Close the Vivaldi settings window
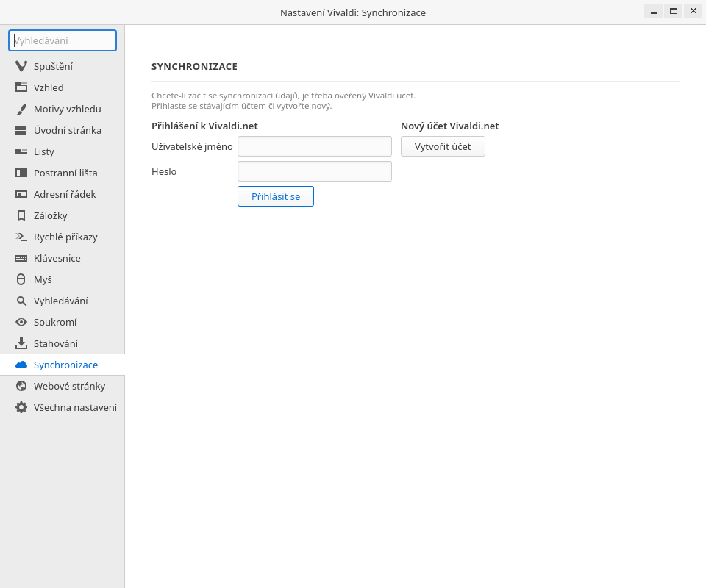This screenshot has height=588, width=706. [693, 12]
